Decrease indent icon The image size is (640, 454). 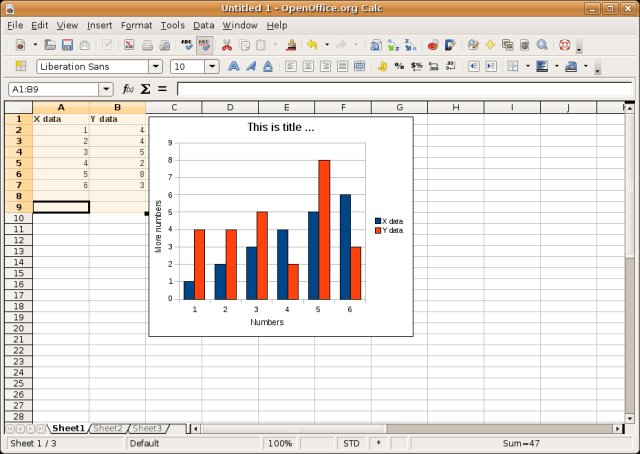[473, 66]
